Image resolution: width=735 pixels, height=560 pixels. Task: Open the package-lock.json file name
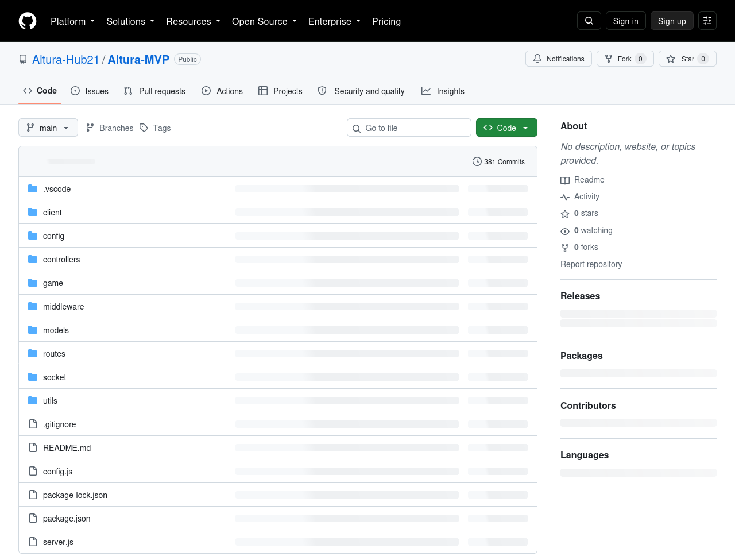[75, 495]
